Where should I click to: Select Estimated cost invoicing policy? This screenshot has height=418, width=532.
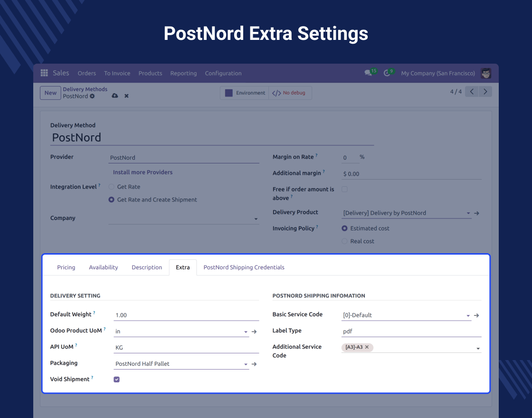[x=344, y=228]
